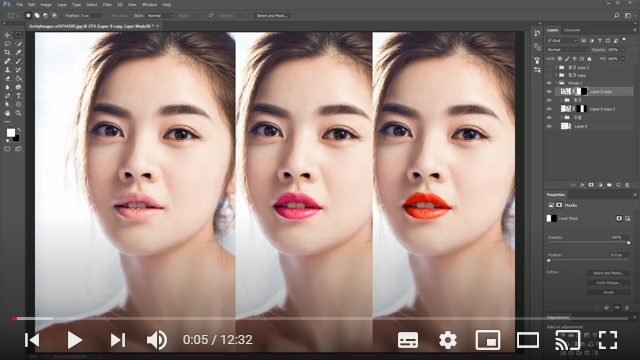
Task: Click the Add layer mask icon in Layers
Action: pos(591,185)
